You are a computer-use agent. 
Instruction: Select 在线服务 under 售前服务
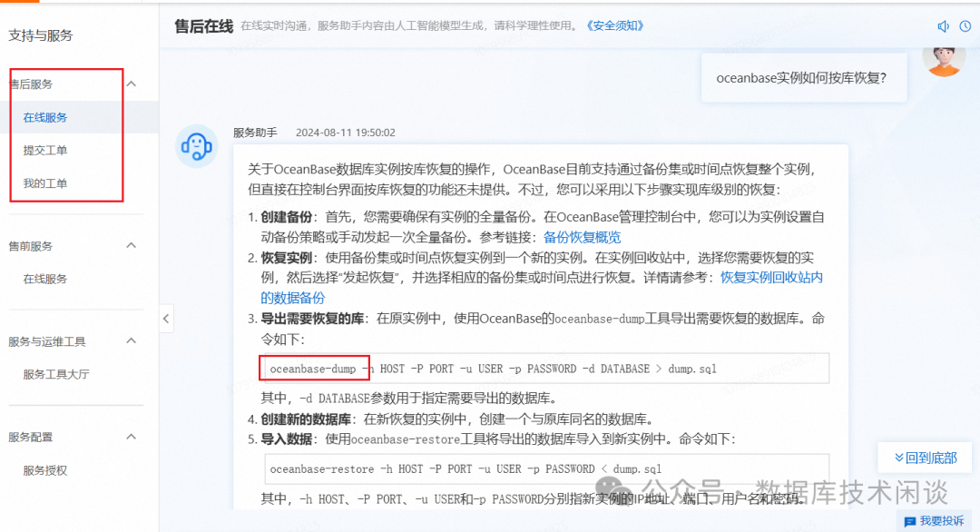coord(45,279)
